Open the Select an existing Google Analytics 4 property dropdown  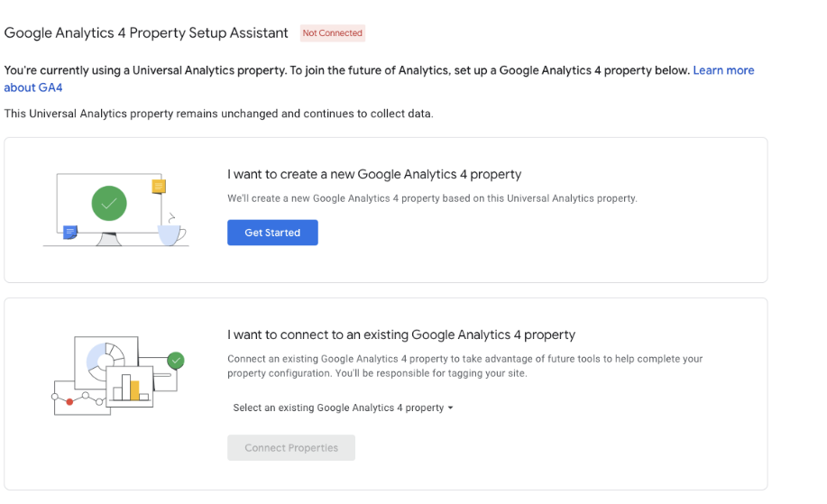(x=343, y=408)
